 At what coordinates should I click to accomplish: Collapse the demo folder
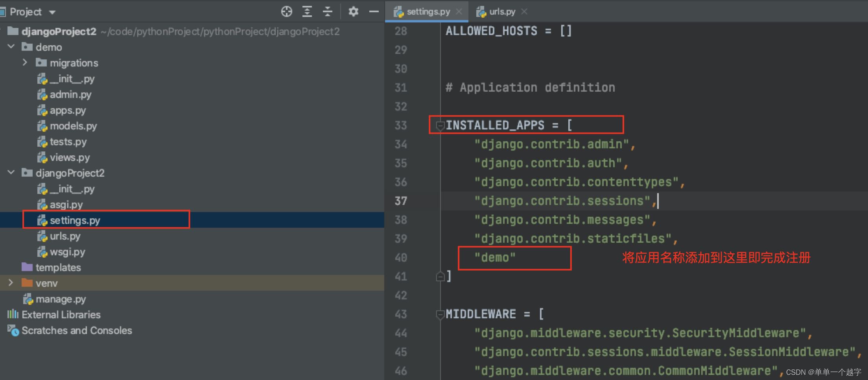coord(11,47)
